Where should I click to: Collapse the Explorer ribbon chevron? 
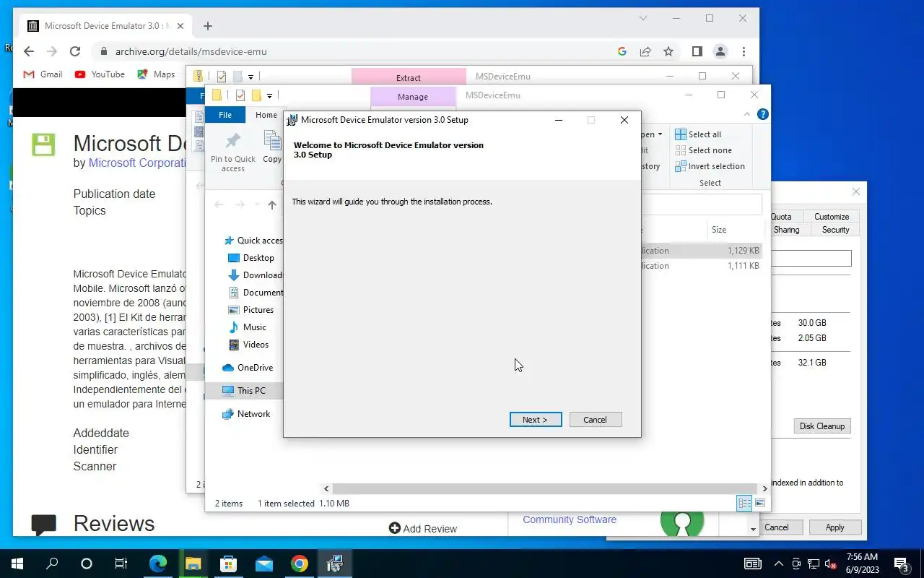point(747,114)
